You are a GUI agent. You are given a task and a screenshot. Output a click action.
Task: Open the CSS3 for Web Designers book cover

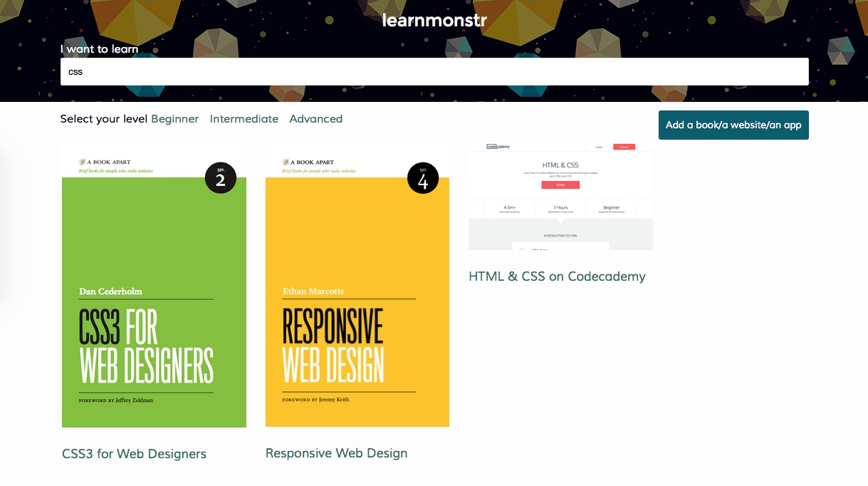[x=154, y=285]
